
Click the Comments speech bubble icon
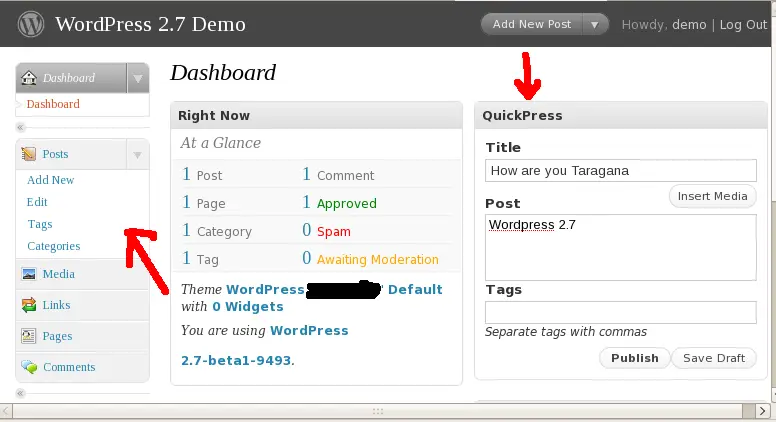tap(29, 367)
